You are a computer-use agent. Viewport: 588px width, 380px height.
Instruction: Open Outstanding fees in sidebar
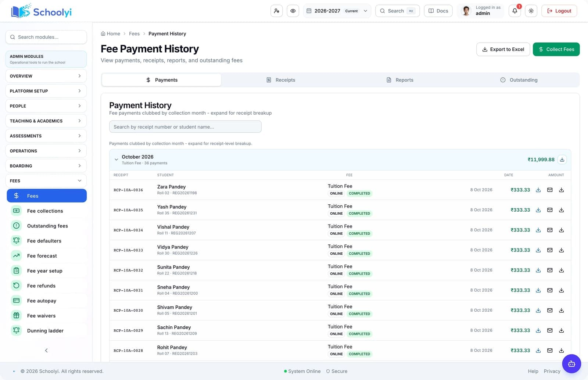(47, 226)
